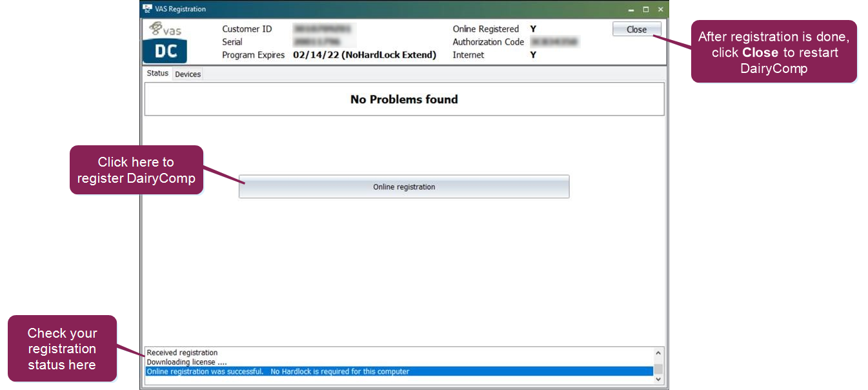
Task: Click the Online registration button
Action: pyautogui.click(x=404, y=187)
